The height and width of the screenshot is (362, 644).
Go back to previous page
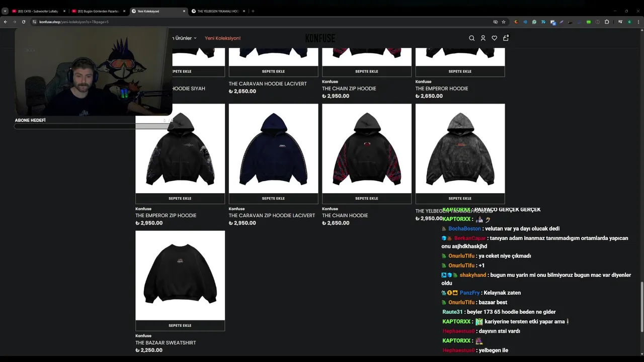tap(6, 22)
